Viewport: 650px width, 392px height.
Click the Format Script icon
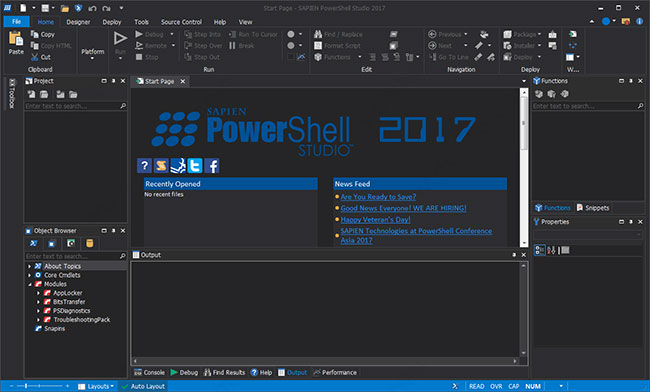[x=318, y=46]
